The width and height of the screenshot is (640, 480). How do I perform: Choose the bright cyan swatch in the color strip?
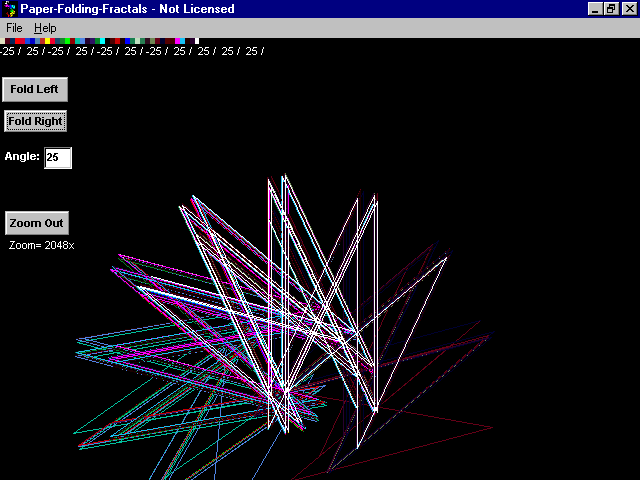pos(102,41)
